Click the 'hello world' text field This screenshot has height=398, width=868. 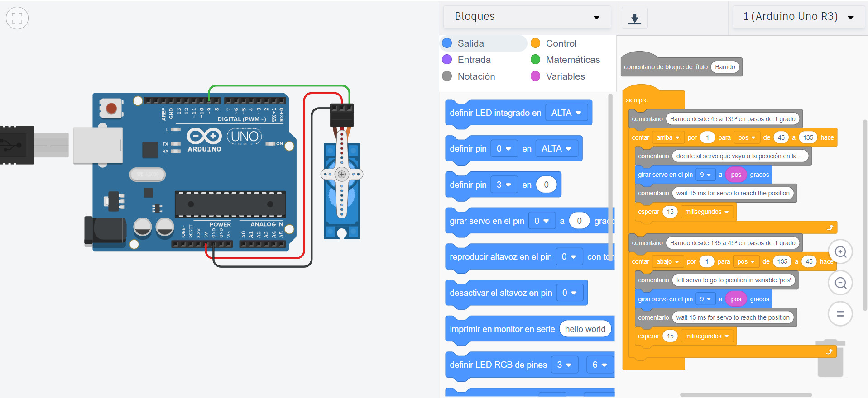coord(585,329)
